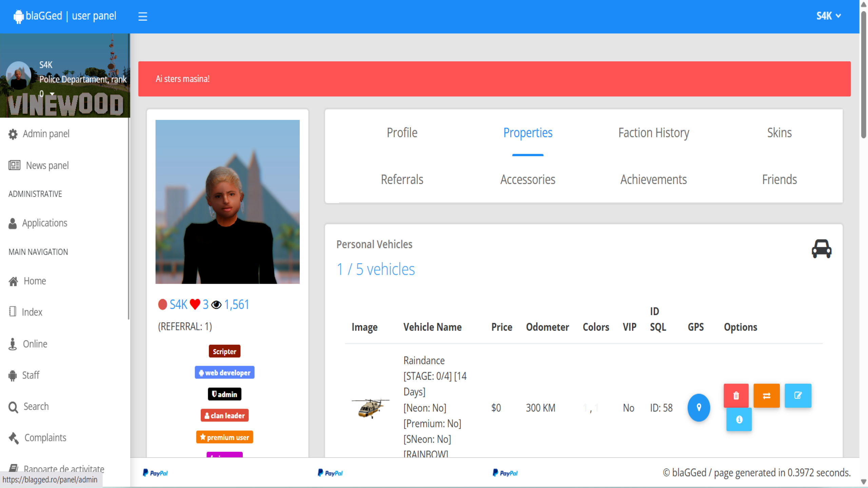
Task: Click the premium user badge
Action: (224, 437)
